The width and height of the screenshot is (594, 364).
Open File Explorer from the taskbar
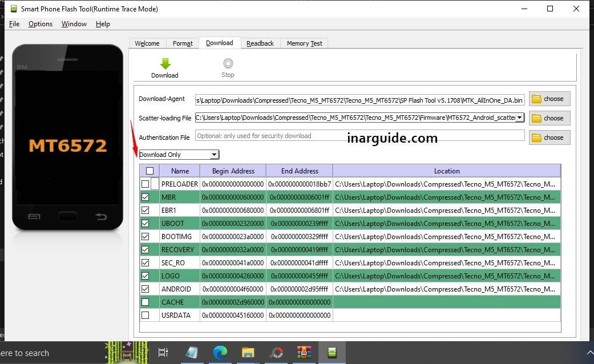pos(248,352)
